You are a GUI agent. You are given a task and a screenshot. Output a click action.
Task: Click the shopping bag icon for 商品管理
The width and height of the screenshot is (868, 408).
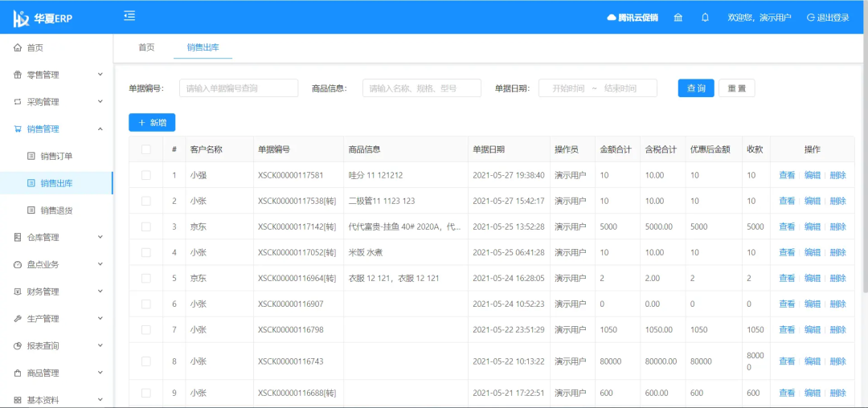[x=17, y=373]
